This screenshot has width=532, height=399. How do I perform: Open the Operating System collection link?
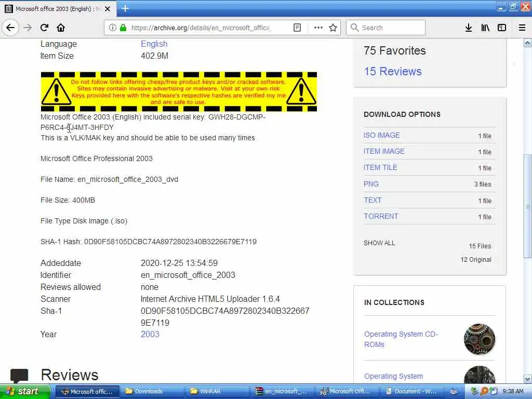[x=393, y=376]
